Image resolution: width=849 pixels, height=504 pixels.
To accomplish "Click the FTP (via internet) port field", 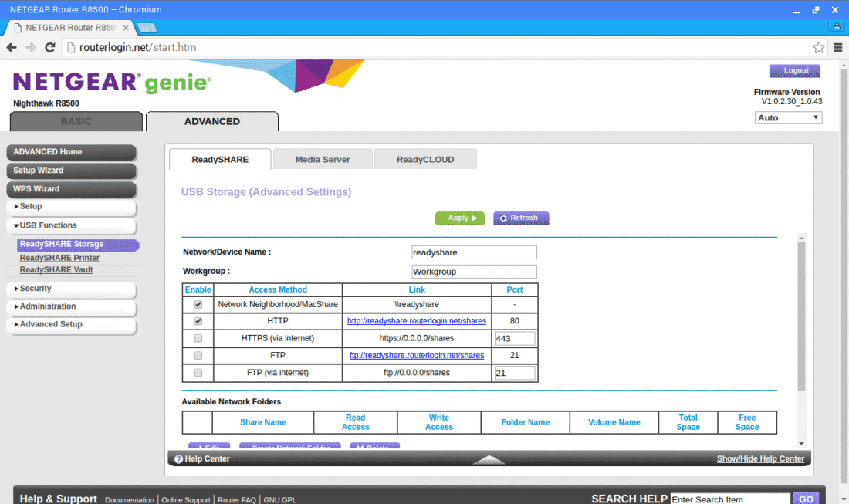I will [x=514, y=373].
